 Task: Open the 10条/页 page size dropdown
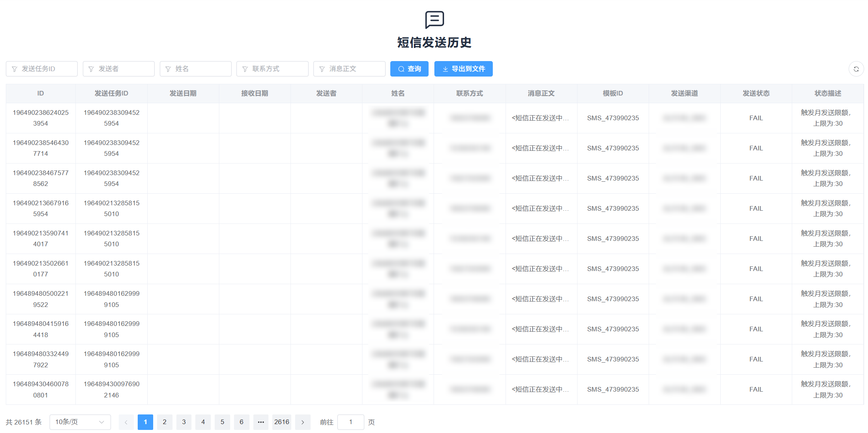80,422
